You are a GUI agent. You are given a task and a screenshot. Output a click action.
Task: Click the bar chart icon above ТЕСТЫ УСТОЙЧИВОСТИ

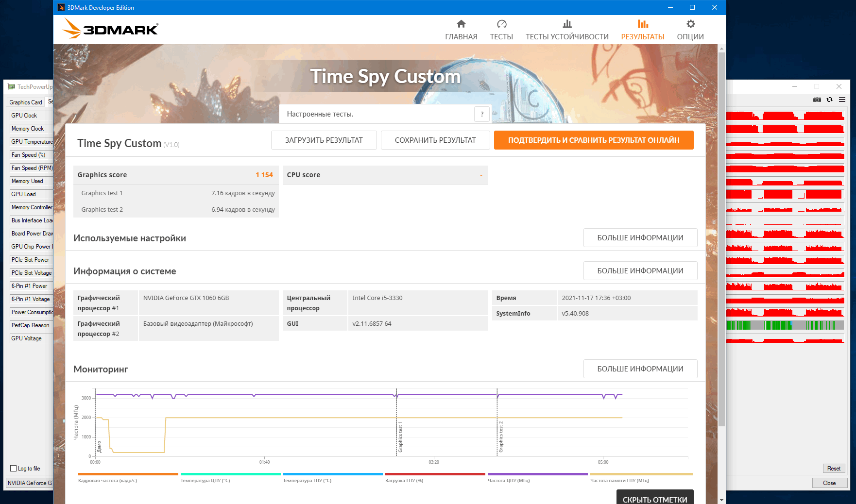click(567, 24)
